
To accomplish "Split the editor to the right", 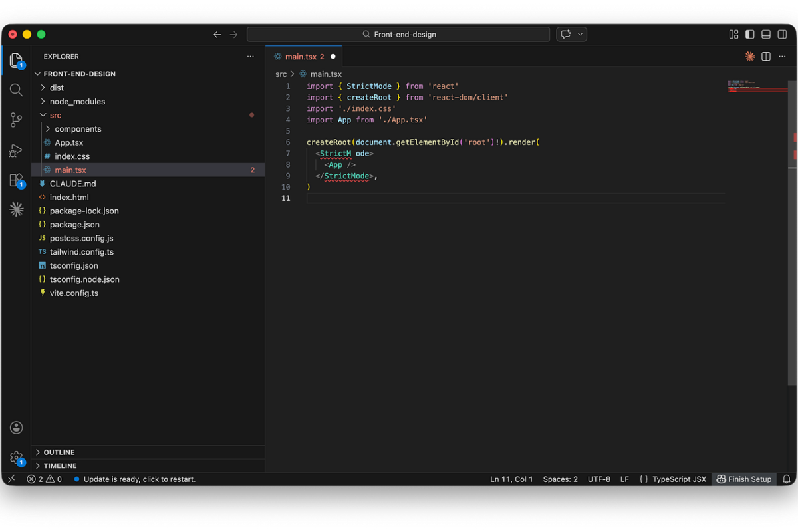I will (x=766, y=57).
